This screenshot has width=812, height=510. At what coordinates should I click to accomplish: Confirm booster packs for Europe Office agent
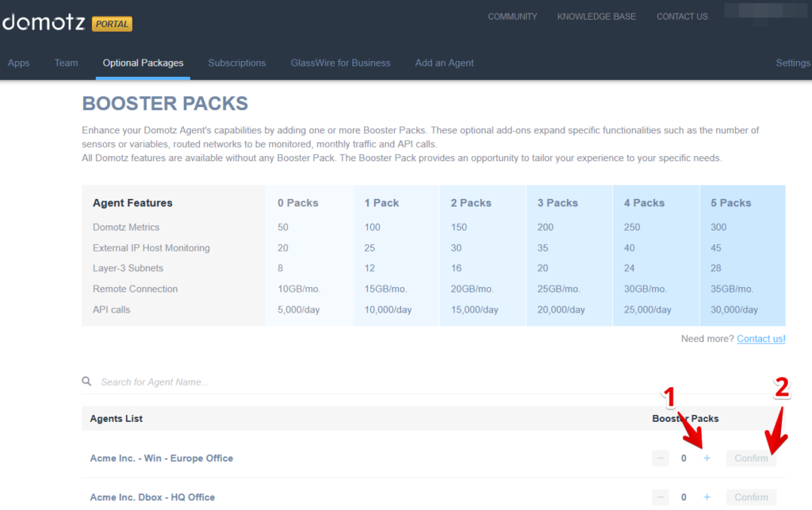tap(751, 458)
